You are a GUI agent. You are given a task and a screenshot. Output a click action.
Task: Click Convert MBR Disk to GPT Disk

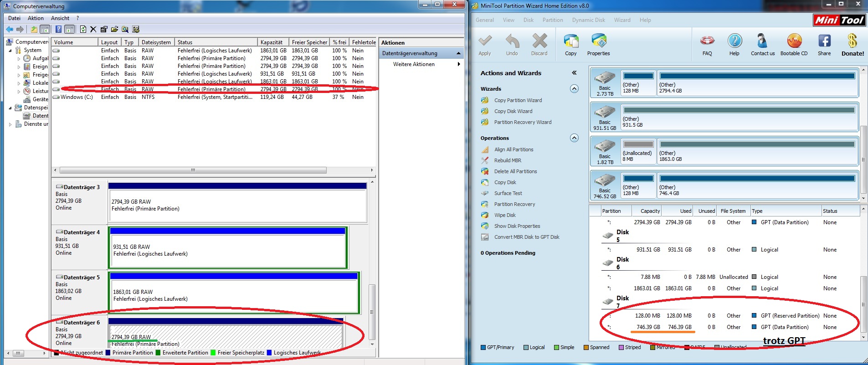coord(527,237)
